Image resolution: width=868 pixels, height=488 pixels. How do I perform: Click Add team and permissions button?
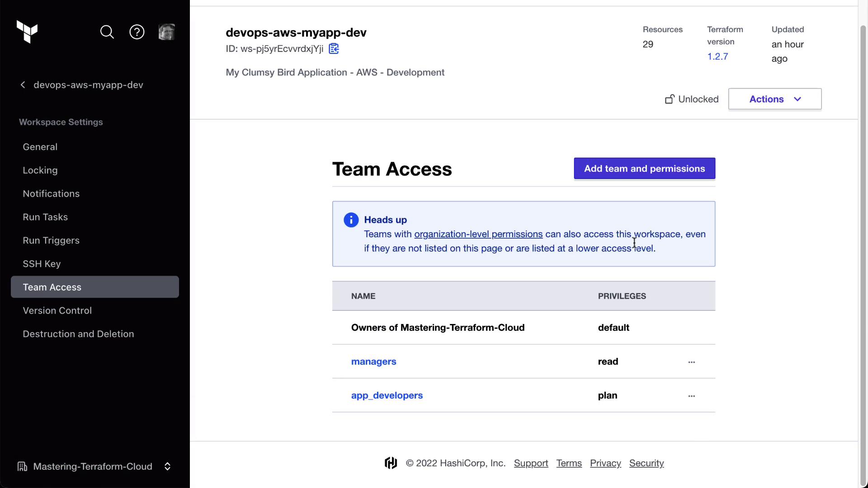[644, 169]
